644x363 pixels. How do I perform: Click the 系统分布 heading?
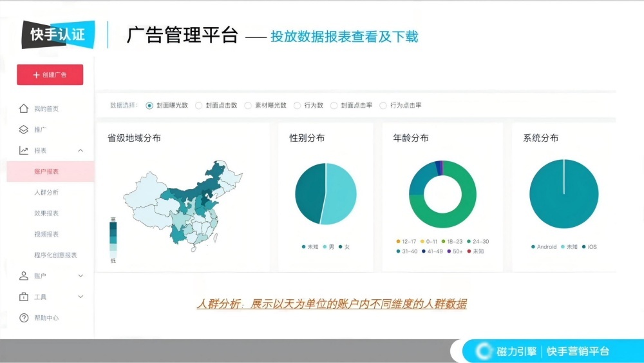540,138
